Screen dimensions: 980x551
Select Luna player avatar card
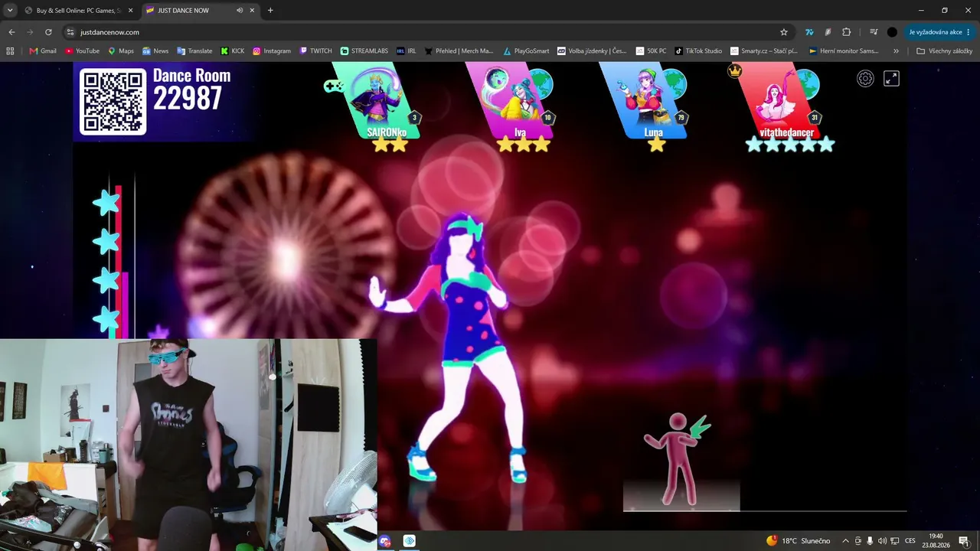(647, 101)
